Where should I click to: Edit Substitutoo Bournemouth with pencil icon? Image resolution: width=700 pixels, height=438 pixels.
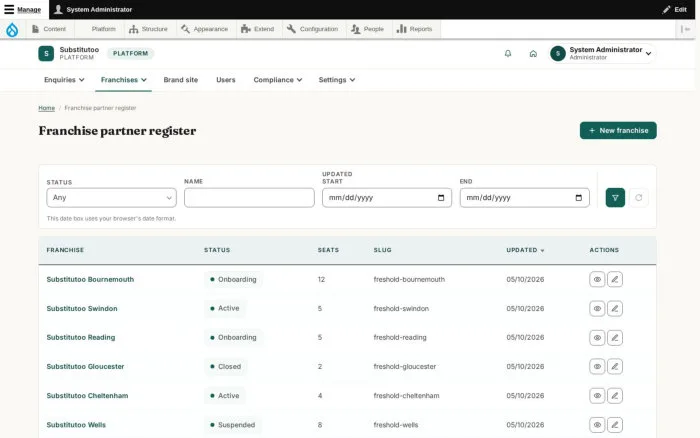(x=615, y=279)
